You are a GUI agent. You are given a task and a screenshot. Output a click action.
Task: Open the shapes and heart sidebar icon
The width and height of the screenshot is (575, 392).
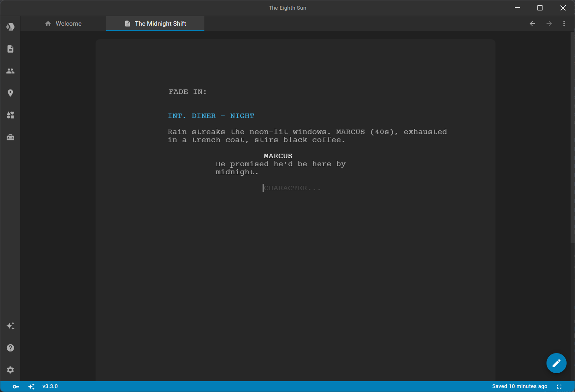(x=10, y=115)
